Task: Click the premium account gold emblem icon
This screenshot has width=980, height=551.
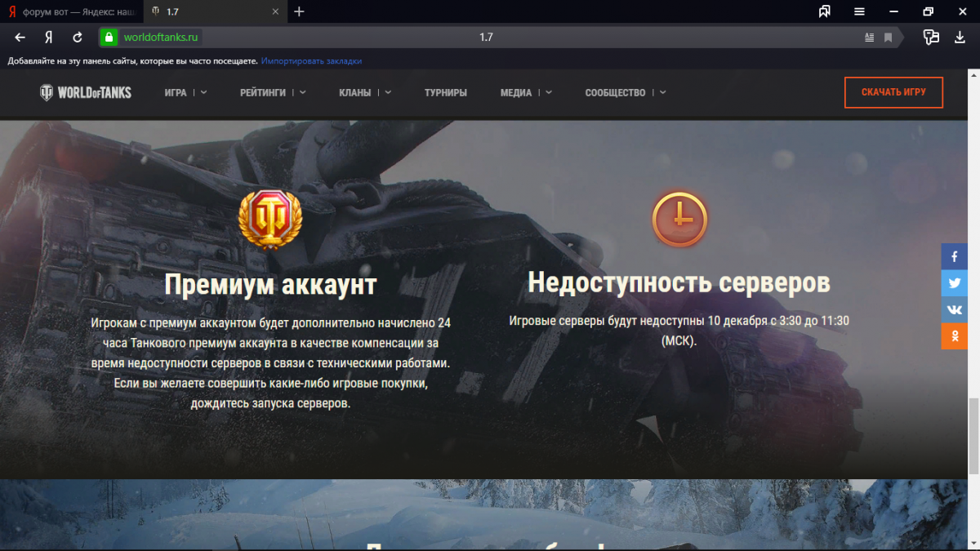Action: pos(270,218)
